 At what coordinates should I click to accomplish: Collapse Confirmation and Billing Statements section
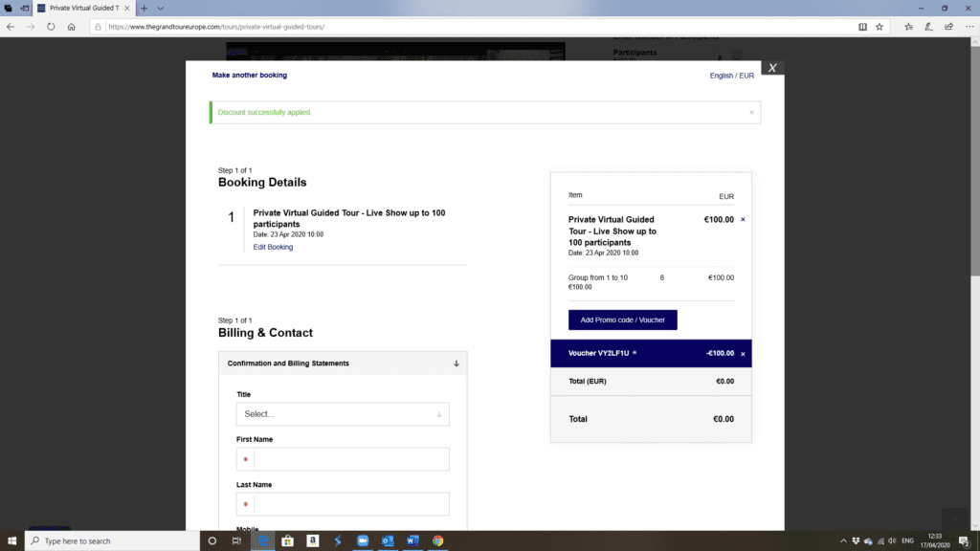(x=343, y=363)
